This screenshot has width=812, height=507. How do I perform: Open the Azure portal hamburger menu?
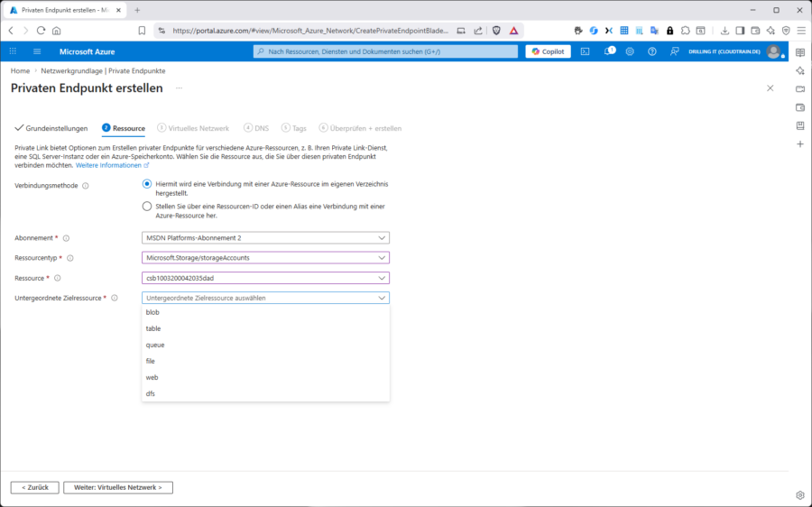pyautogui.click(x=37, y=51)
